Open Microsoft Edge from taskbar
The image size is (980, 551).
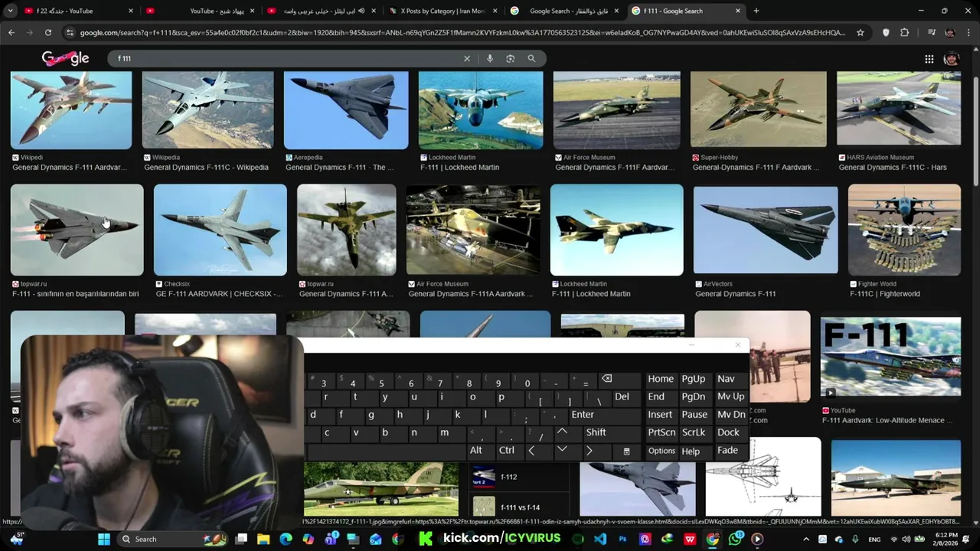286,539
